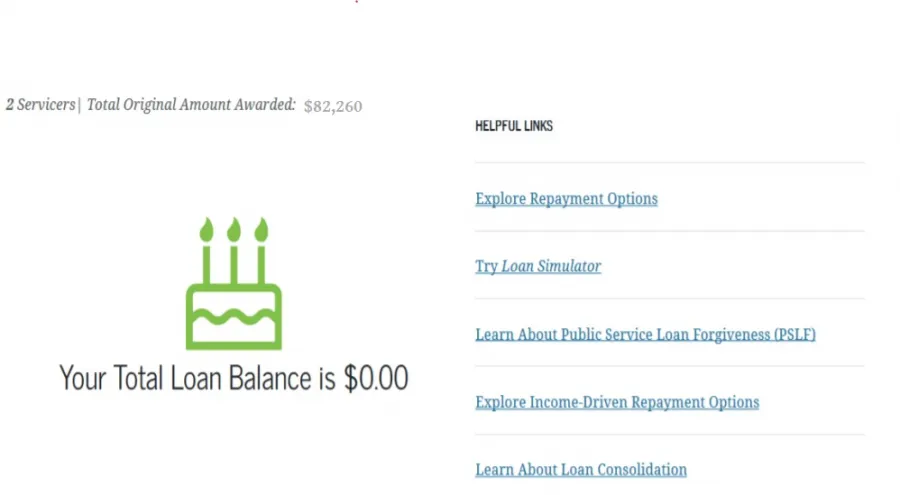Follow the Explore Income-Driven Repayment Options link
This screenshot has height=495, width=900.
tap(617, 402)
